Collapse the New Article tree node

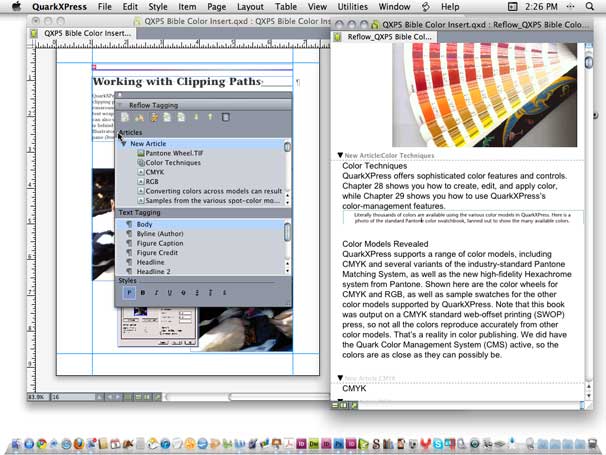click(124, 144)
